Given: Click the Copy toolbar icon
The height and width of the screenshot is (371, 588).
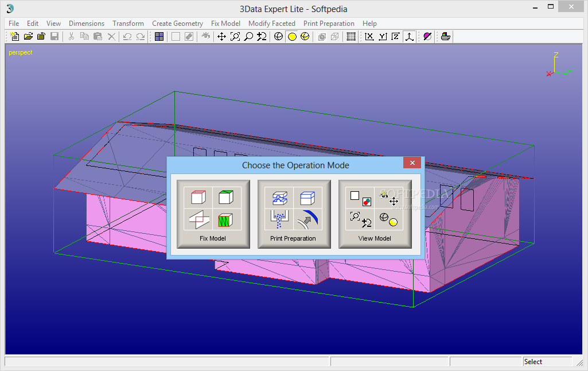Looking at the screenshot, I should click(x=84, y=36).
